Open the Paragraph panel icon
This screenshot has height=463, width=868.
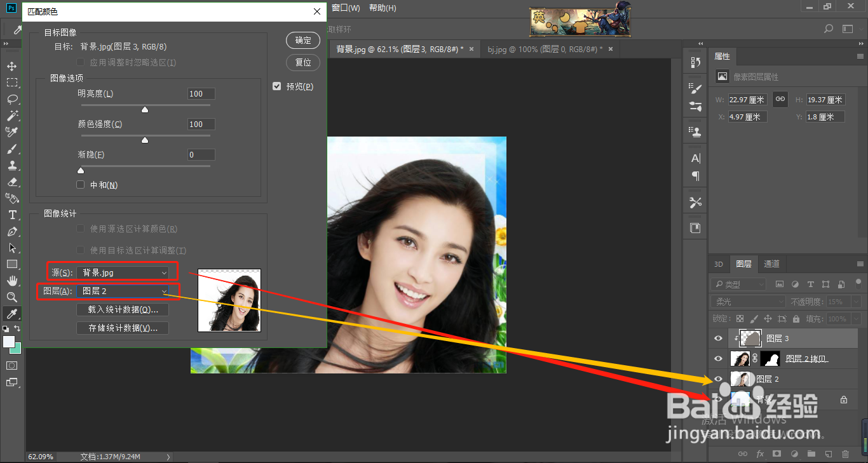pos(695,176)
